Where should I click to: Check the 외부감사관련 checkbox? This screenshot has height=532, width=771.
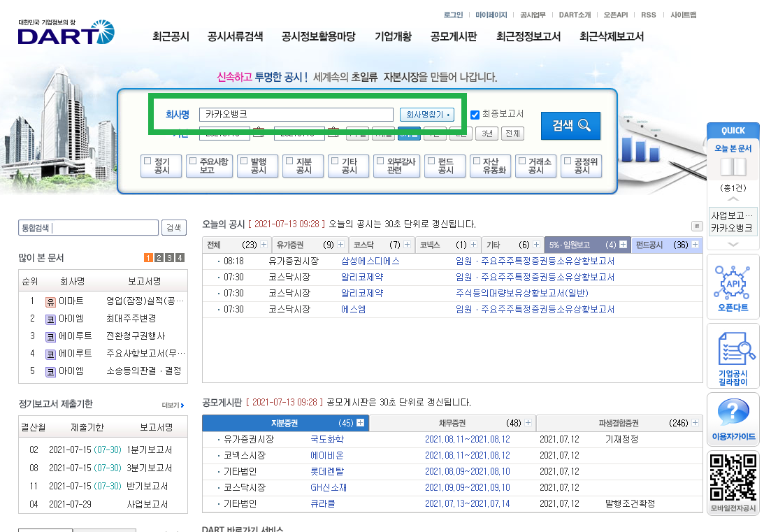click(380, 161)
